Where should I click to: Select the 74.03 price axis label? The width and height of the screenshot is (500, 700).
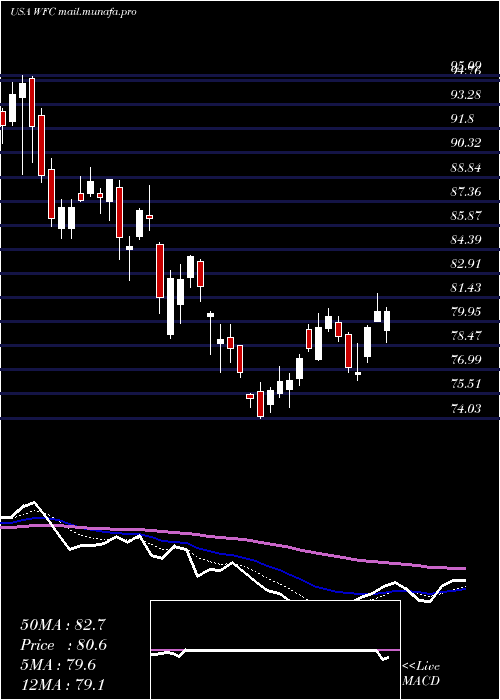click(x=466, y=408)
